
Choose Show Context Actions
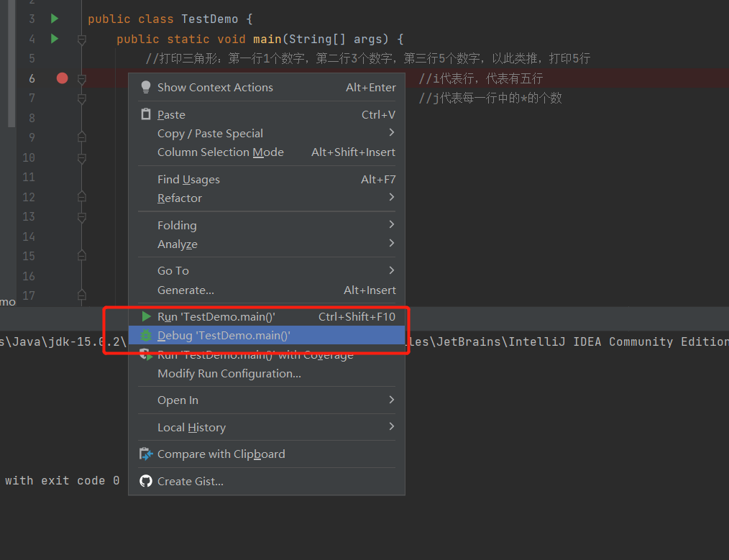pyautogui.click(x=267, y=88)
